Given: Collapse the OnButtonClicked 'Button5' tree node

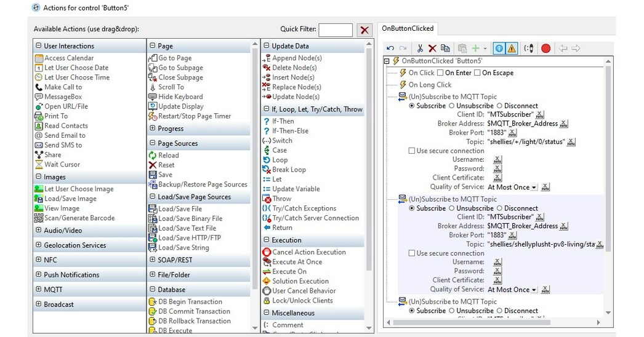Looking at the screenshot, I should [387, 61].
